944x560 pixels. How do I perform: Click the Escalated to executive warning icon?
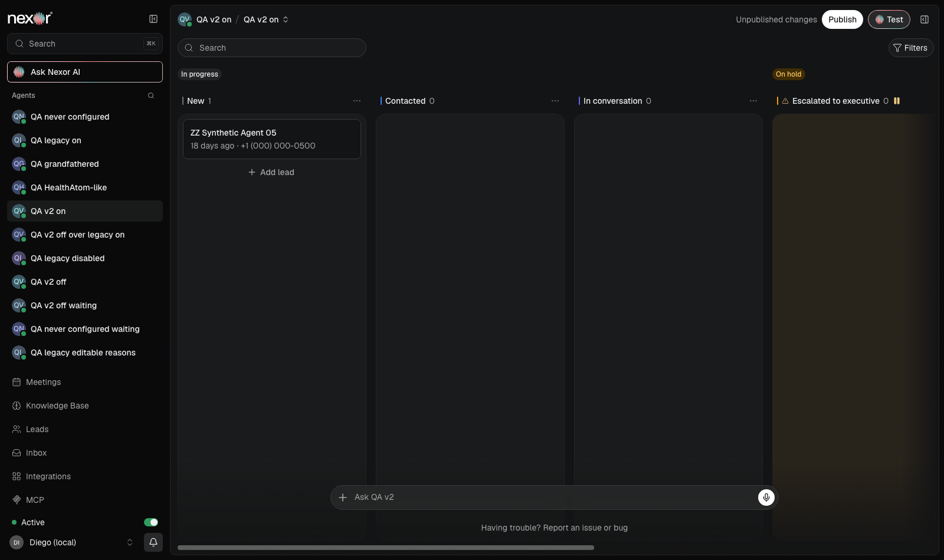pos(785,101)
